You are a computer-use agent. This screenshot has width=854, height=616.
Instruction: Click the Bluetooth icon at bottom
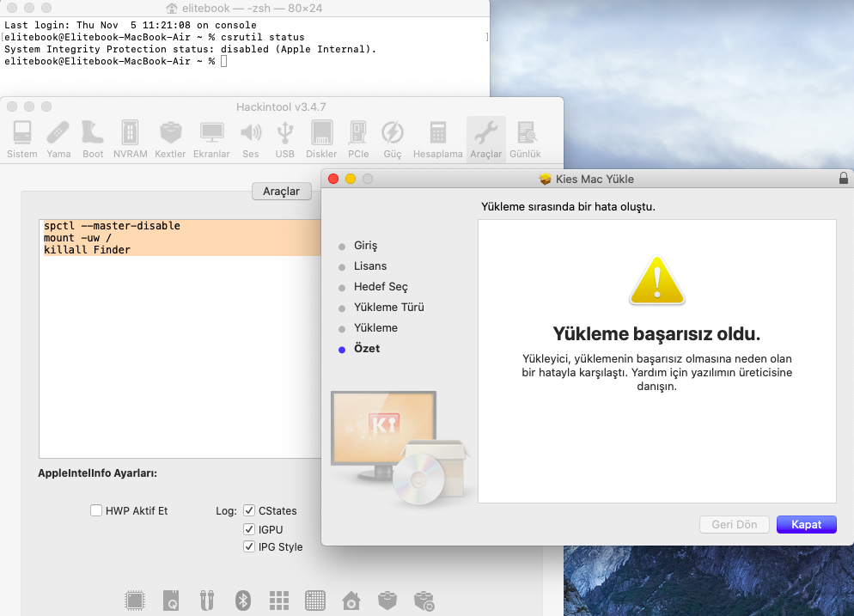(243, 599)
